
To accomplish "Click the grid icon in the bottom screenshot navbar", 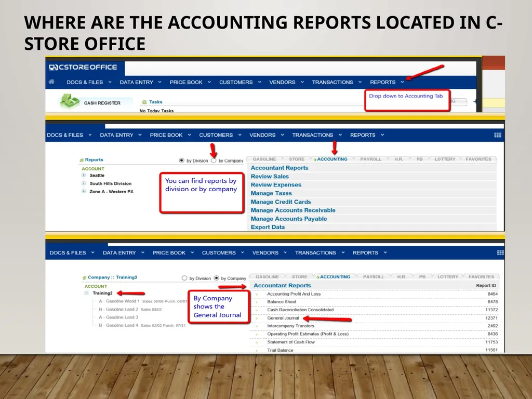I will tap(500, 252).
